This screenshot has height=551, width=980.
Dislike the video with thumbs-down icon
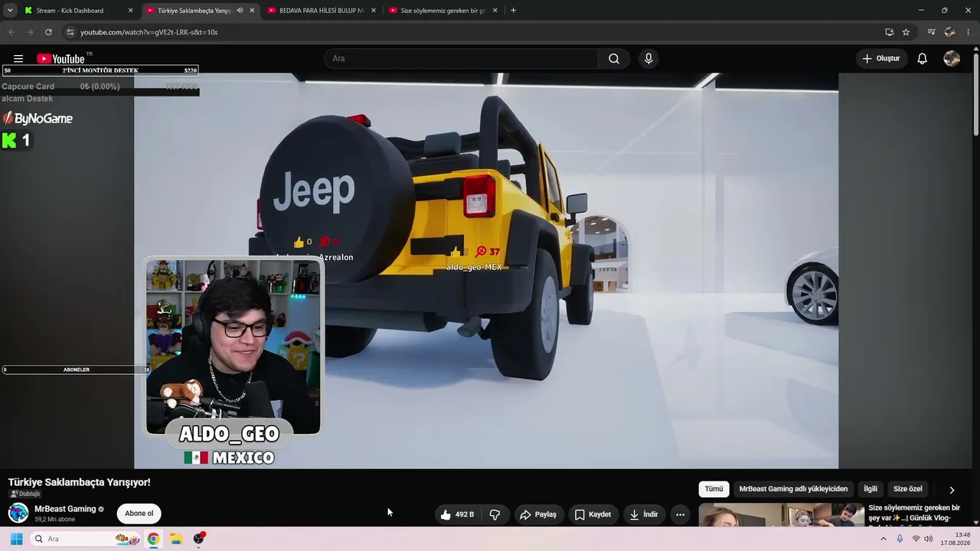point(495,515)
